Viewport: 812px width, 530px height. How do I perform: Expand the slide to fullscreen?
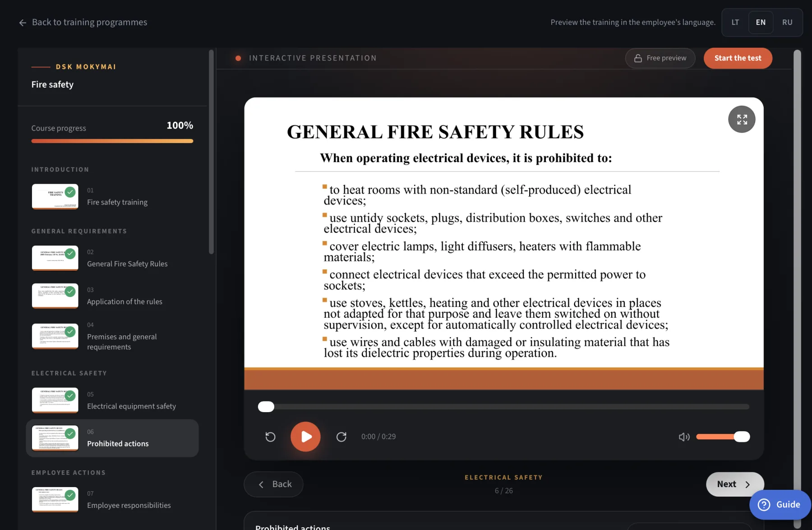coord(742,119)
